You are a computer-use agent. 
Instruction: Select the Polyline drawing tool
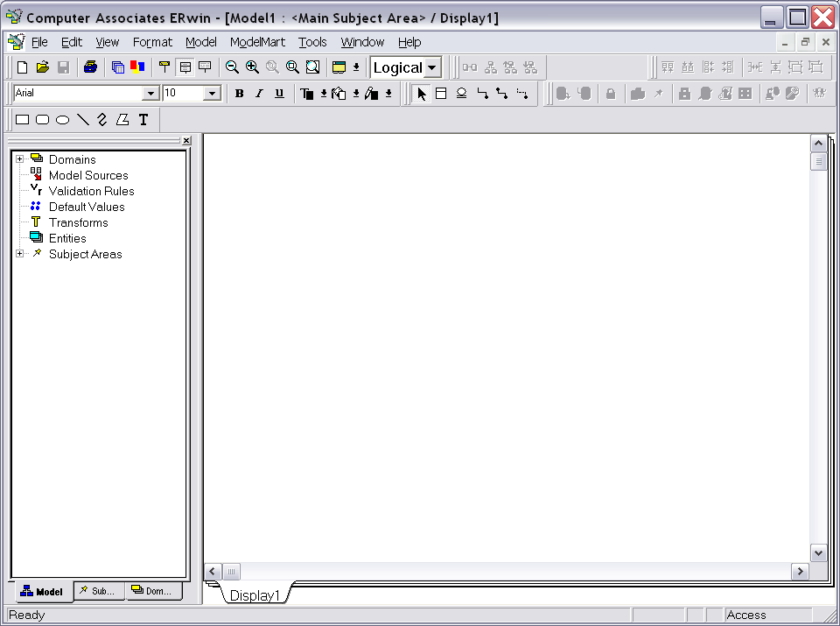pyautogui.click(x=102, y=120)
